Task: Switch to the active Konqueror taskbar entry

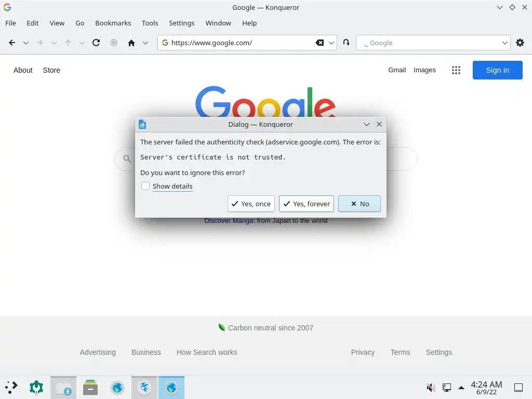Action: pyautogui.click(x=171, y=388)
